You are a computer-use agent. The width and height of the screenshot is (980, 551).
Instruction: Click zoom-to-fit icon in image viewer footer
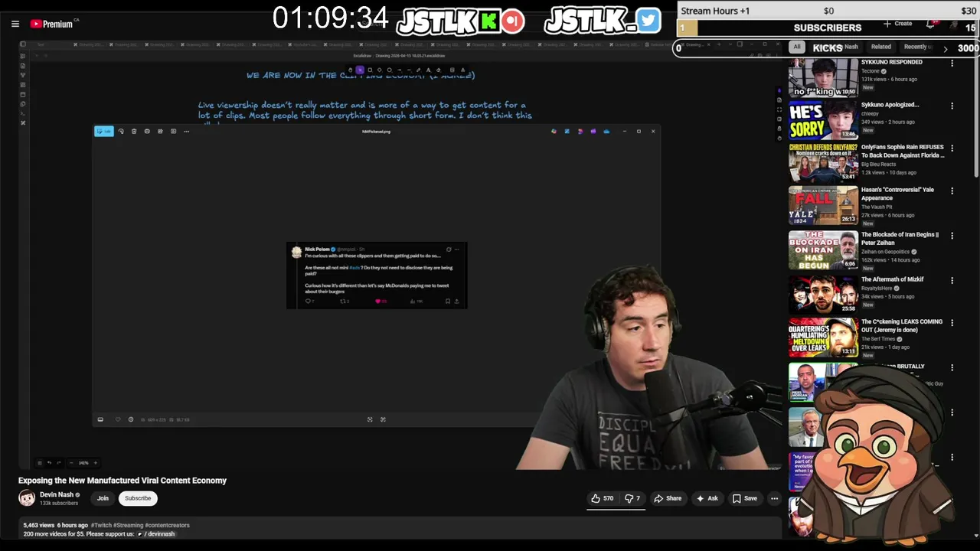coord(370,419)
